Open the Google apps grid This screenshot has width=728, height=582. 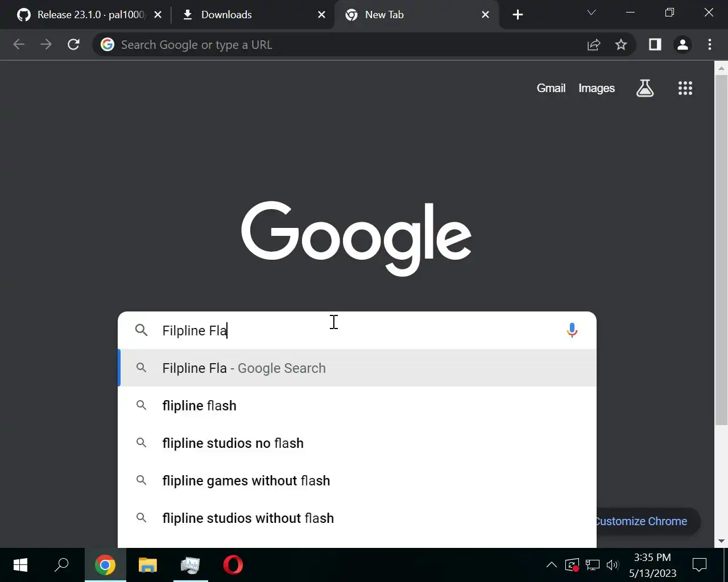[685, 88]
